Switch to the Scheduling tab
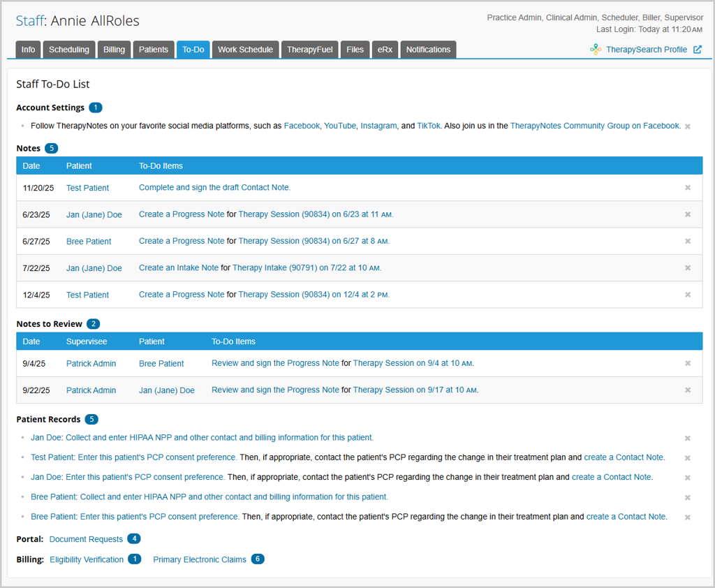This screenshot has width=715, height=588. click(69, 50)
